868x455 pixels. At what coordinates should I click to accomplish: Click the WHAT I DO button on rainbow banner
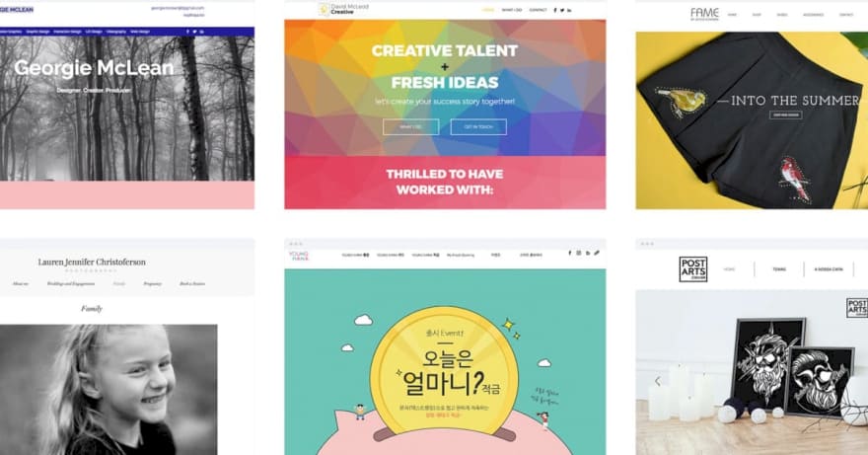tap(410, 127)
